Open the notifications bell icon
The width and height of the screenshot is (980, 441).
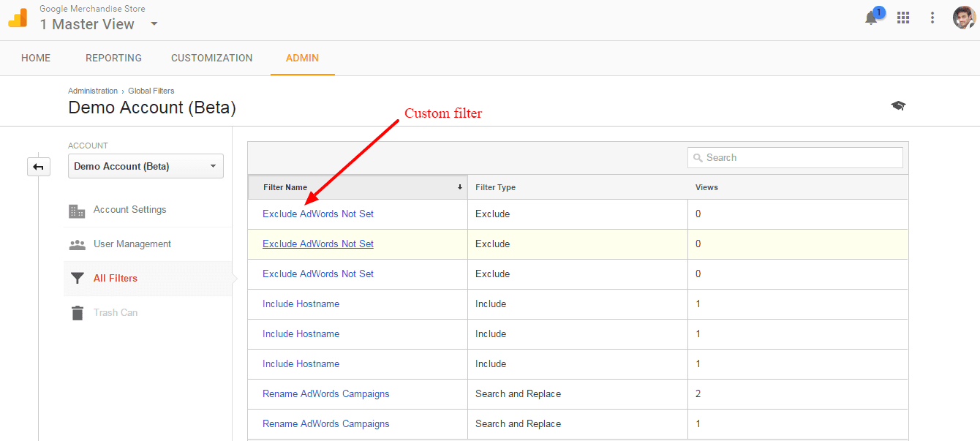[871, 18]
